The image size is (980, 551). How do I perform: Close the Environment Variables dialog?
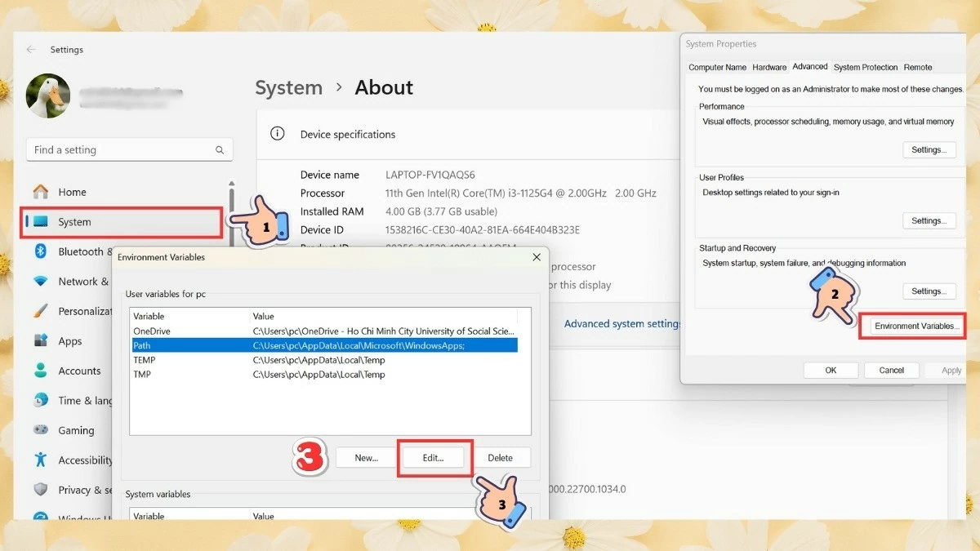pos(537,257)
